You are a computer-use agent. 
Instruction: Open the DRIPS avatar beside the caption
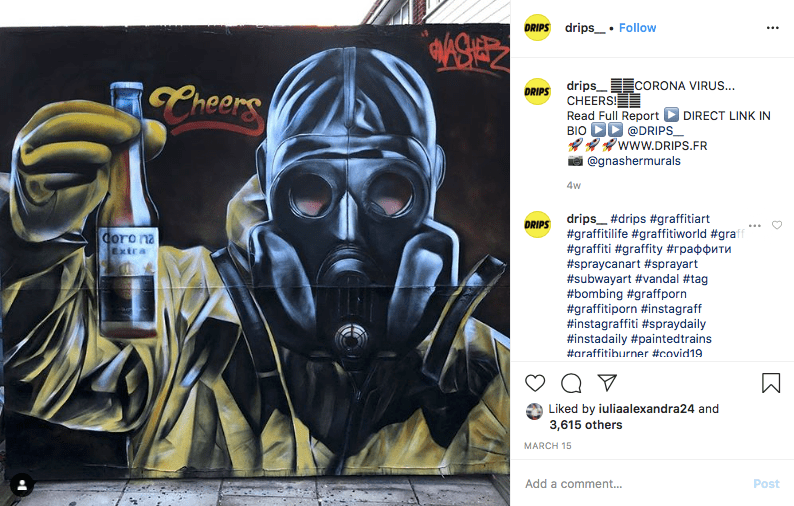pyautogui.click(x=537, y=92)
